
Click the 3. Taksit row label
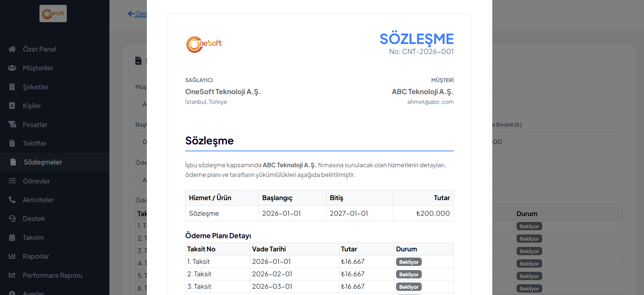[199, 286]
